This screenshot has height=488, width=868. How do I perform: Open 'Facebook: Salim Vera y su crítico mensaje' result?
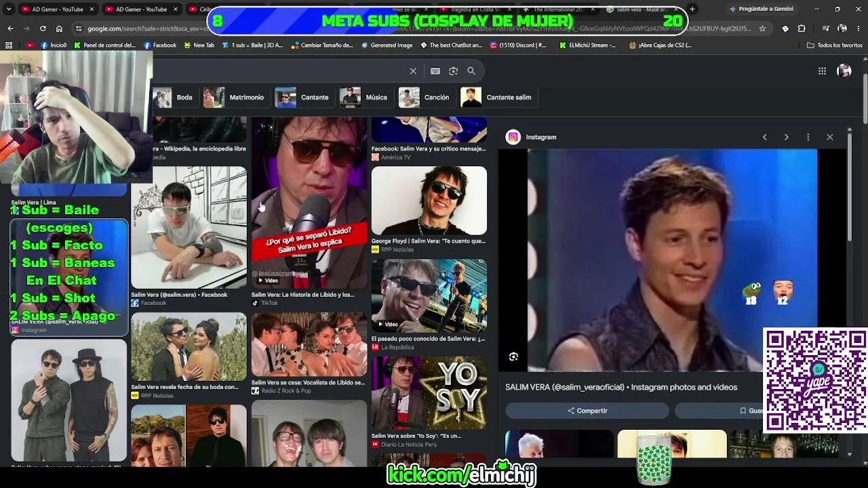pos(429,139)
